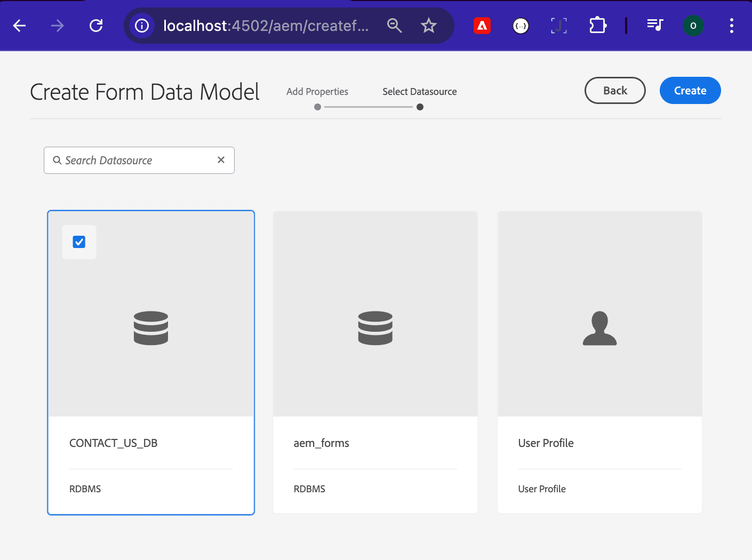Click the browser forward arrow
The height and width of the screenshot is (560, 752).
click(x=58, y=26)
